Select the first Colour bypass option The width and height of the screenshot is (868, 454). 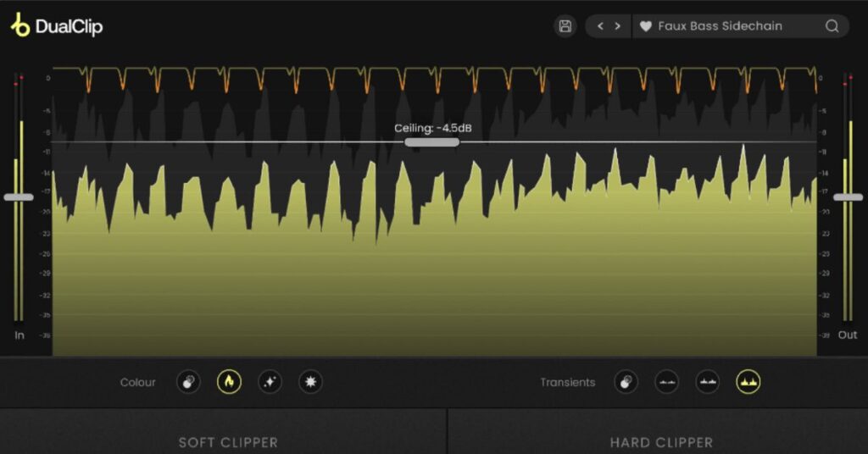tap(188, 381)
